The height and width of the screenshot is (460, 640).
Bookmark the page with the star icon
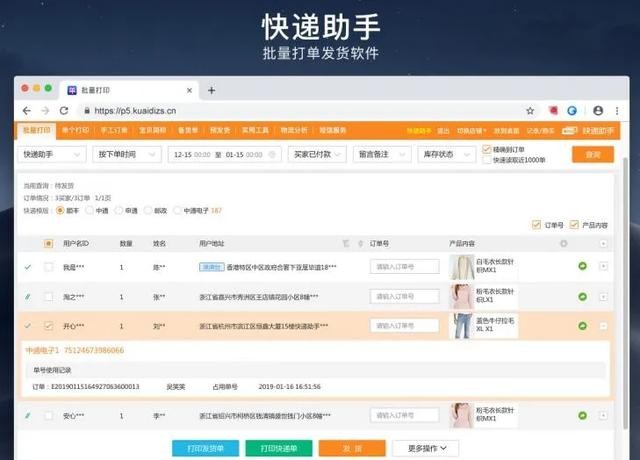coord(530,111)
